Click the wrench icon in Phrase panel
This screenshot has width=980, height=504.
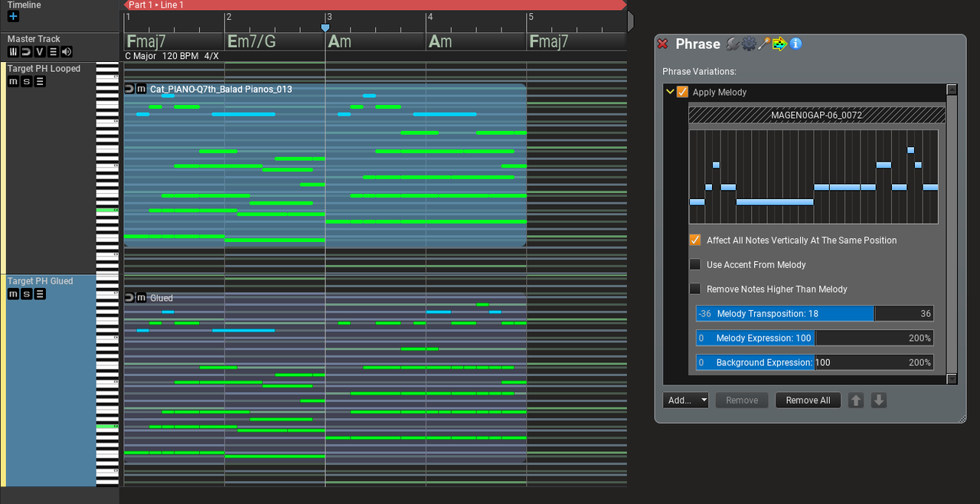732,44
